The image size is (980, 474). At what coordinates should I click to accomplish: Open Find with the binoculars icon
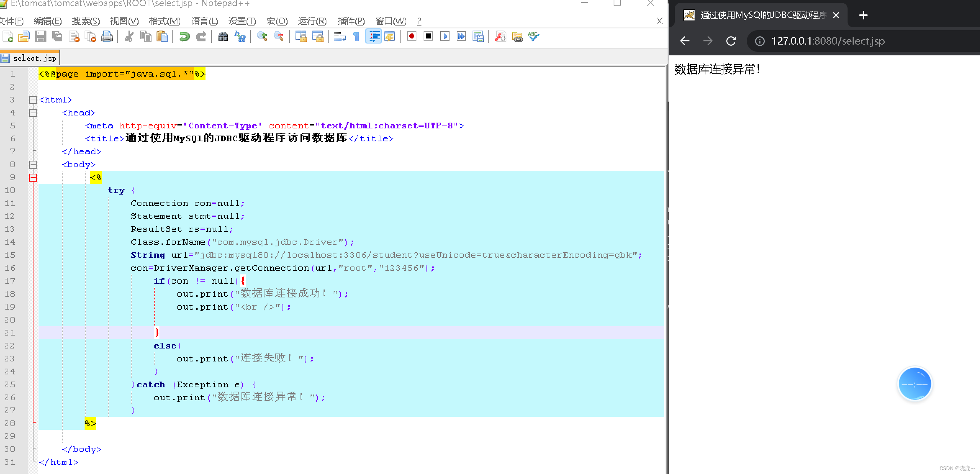tap(223, 37)
